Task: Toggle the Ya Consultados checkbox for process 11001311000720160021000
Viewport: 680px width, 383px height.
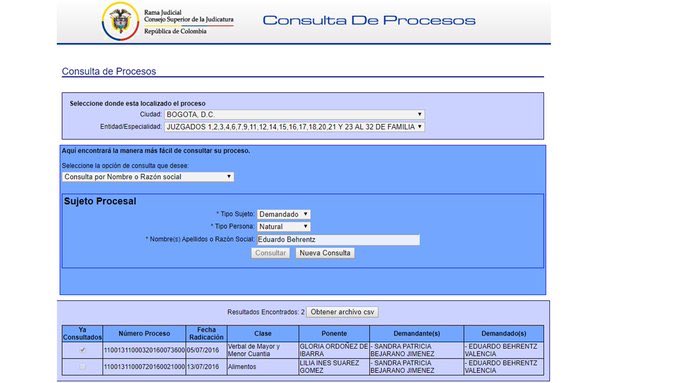Action: [82, 367]
